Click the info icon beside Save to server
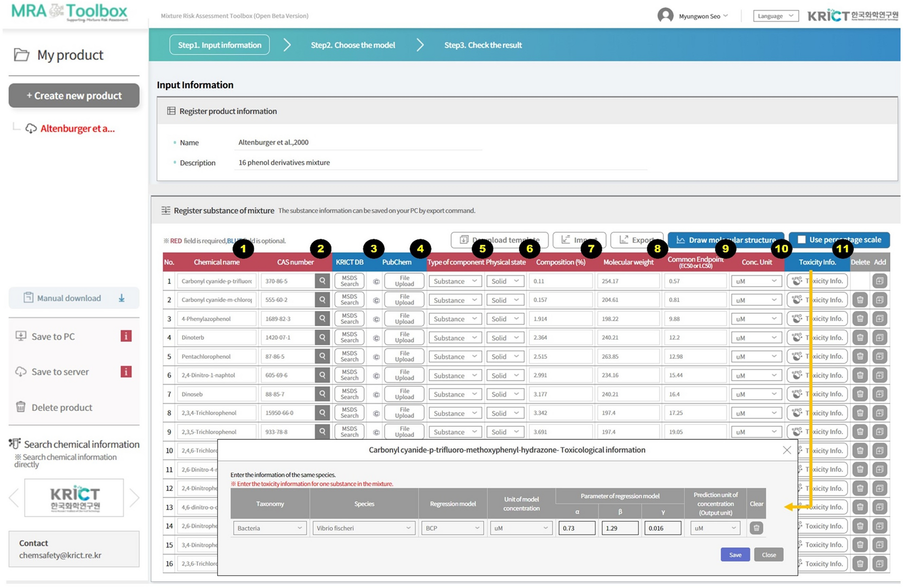 [x=126, y=372]
